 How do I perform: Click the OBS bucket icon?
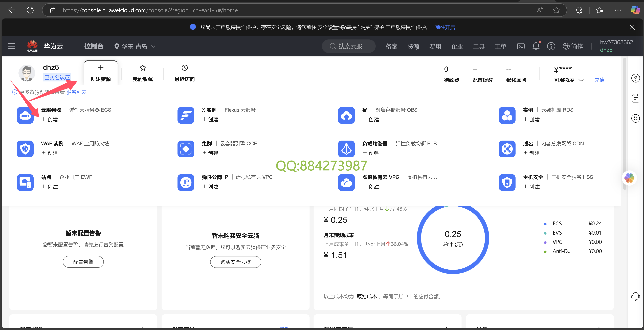346,115
